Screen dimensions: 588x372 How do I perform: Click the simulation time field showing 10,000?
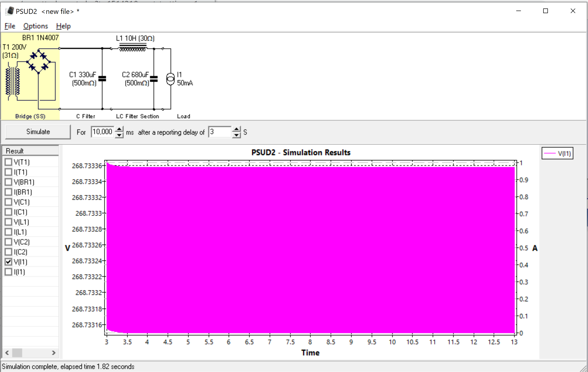(102, 132)
